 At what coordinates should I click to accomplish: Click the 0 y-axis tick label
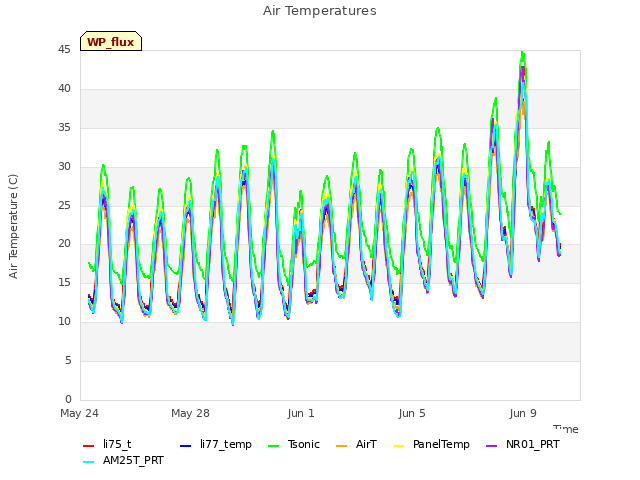coord(68,399)
